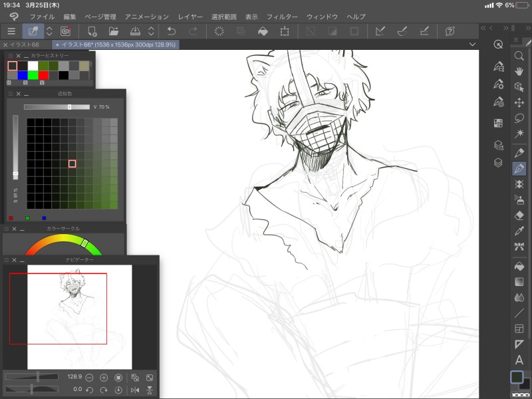Toggle snap to special ruler icon
532x399 pixels.
coord(402,31)
